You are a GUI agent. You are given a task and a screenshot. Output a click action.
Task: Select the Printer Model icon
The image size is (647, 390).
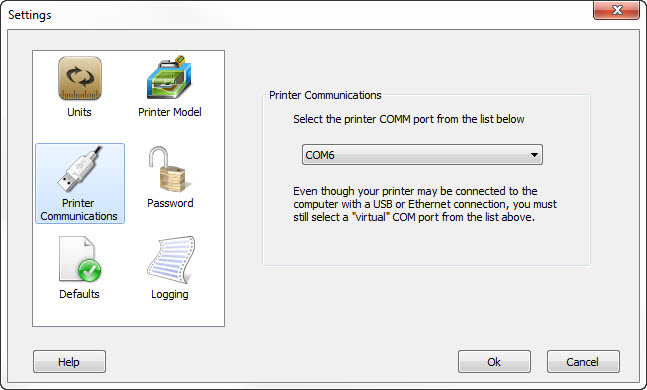pos(169,77)
